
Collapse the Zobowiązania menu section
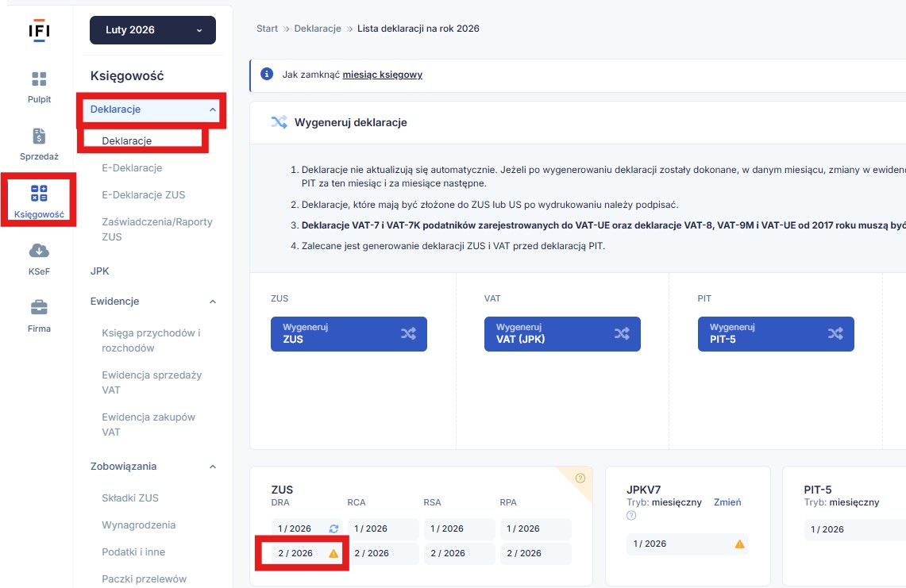click(212, 467)
